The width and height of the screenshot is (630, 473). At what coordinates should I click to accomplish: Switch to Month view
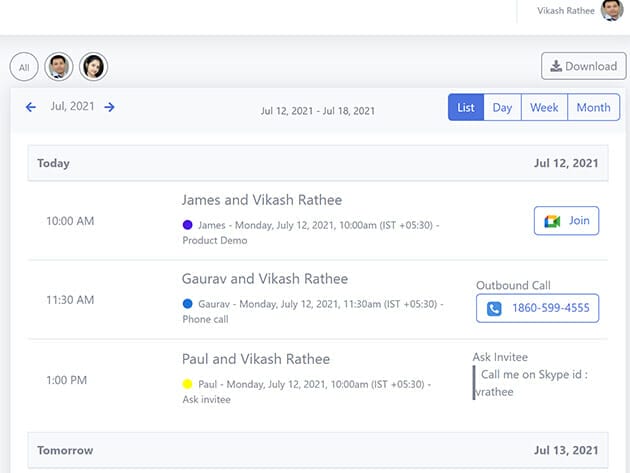pyautogui.click(x=593, y=107)
